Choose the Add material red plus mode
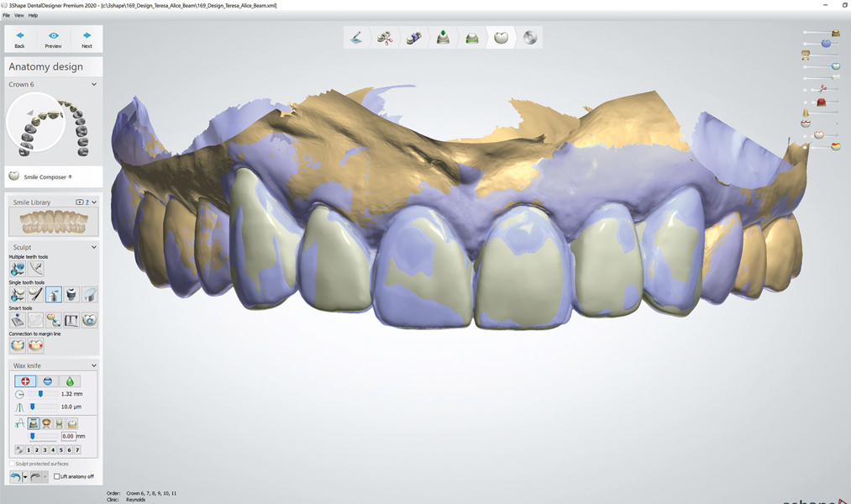Screen dimensions: 851x504 coord(25,381)
